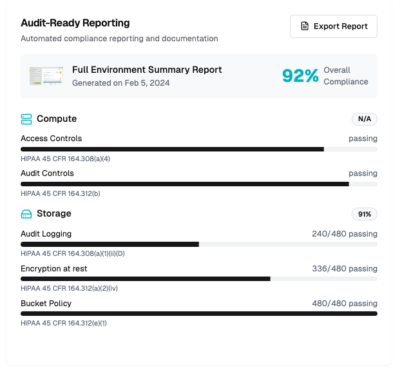Click the Compute section heading
This screenshot has width=400, height=370.
[57, 119]
